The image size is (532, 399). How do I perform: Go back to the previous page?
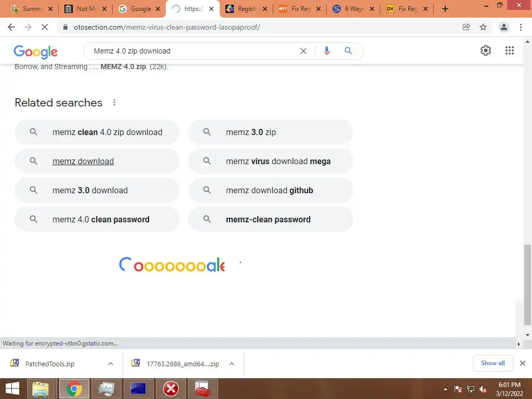click(x=11, y=27)
